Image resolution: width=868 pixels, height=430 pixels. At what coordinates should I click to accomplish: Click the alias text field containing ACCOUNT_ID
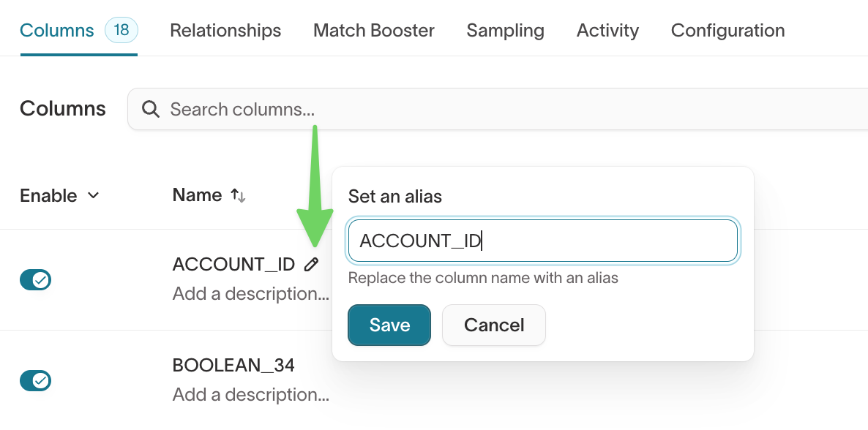click(542, 241)
